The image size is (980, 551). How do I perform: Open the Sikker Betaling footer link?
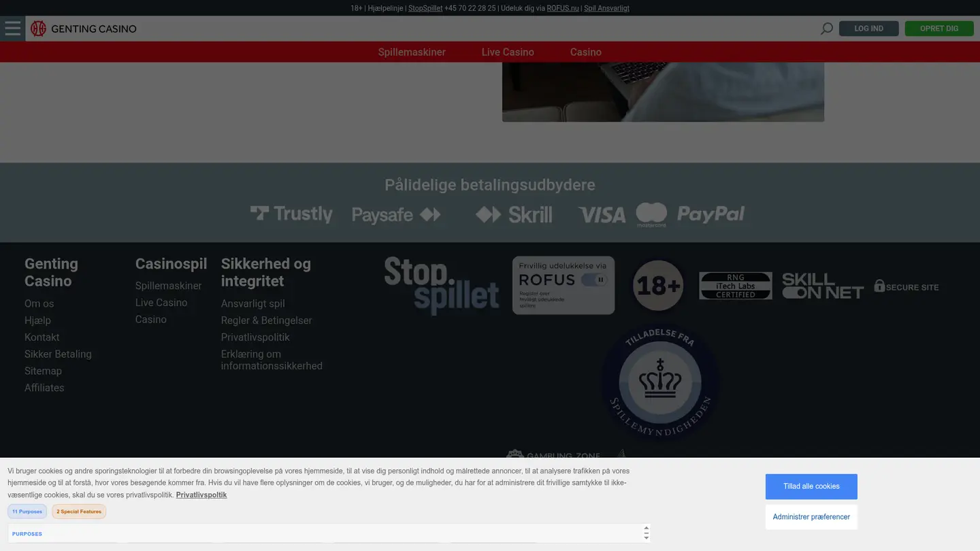58,354
